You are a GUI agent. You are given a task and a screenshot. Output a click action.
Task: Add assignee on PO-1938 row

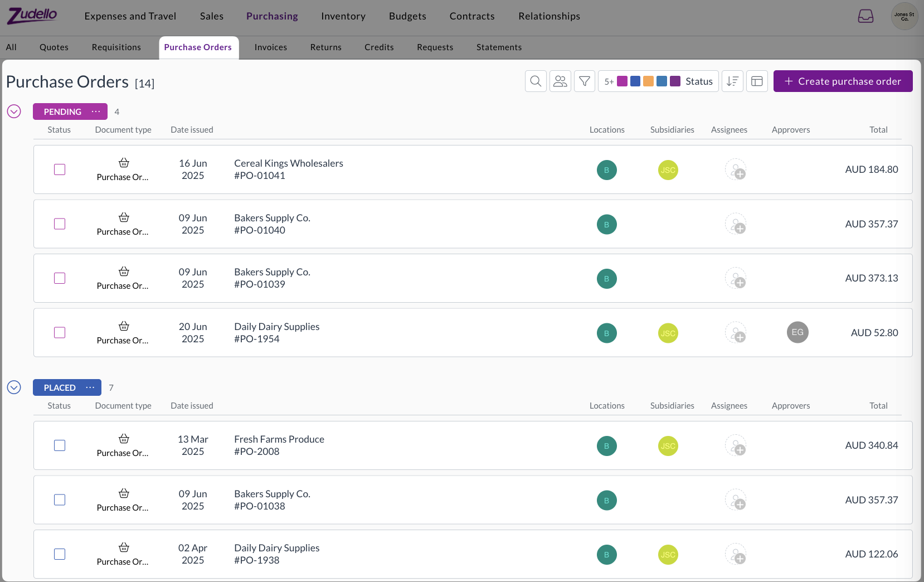click(736, 554)
